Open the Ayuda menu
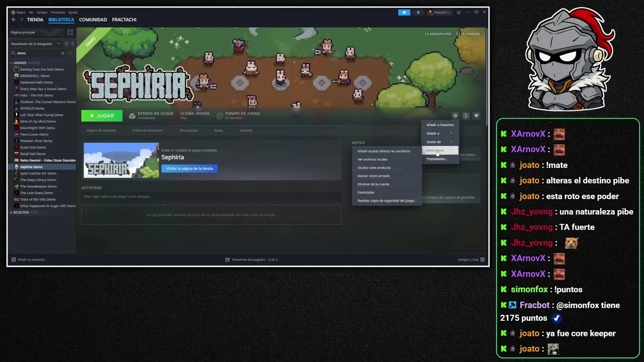644x362 pixels. coord(73,12)
